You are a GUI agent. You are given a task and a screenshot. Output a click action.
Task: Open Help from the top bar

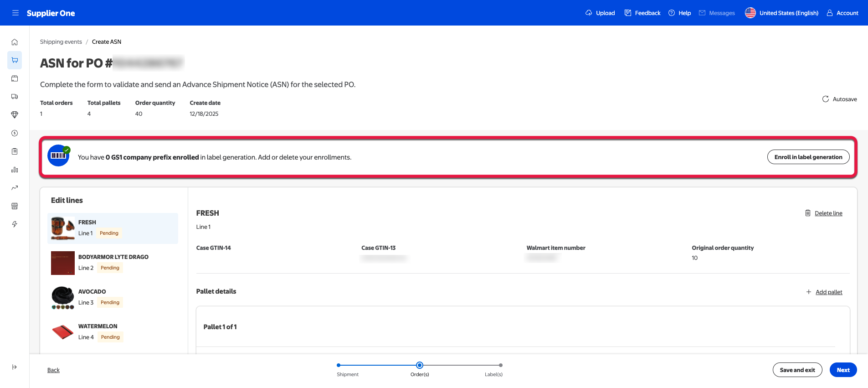[679, 13]
